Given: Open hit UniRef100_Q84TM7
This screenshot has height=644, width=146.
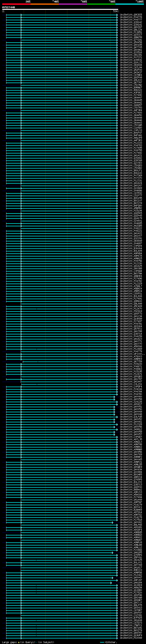Looking at the screenshot, I should click(x=131, y=633).
